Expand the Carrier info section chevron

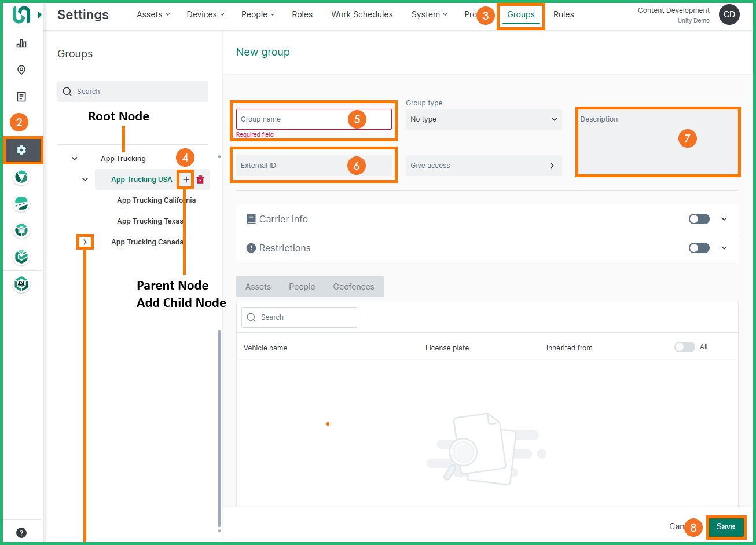(x=724, y=219)
